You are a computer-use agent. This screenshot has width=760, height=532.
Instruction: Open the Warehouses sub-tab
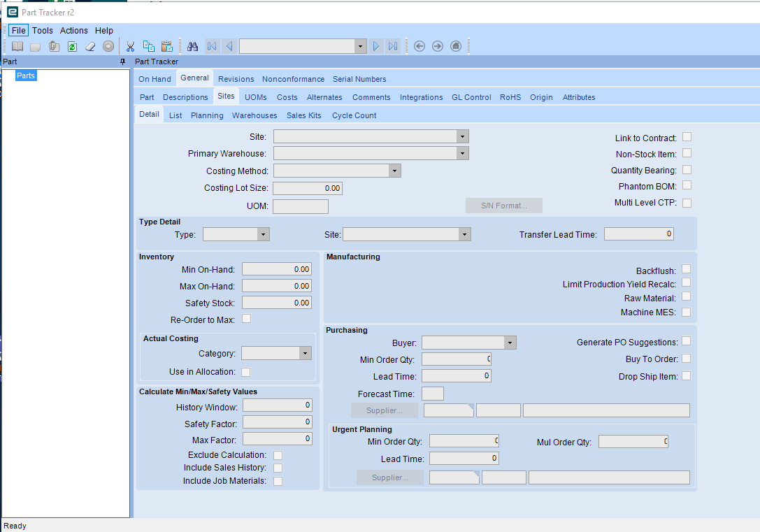[254, 115]
